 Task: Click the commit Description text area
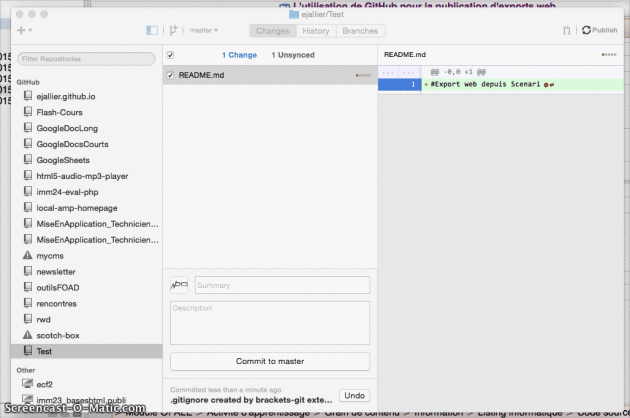[270, 323]
